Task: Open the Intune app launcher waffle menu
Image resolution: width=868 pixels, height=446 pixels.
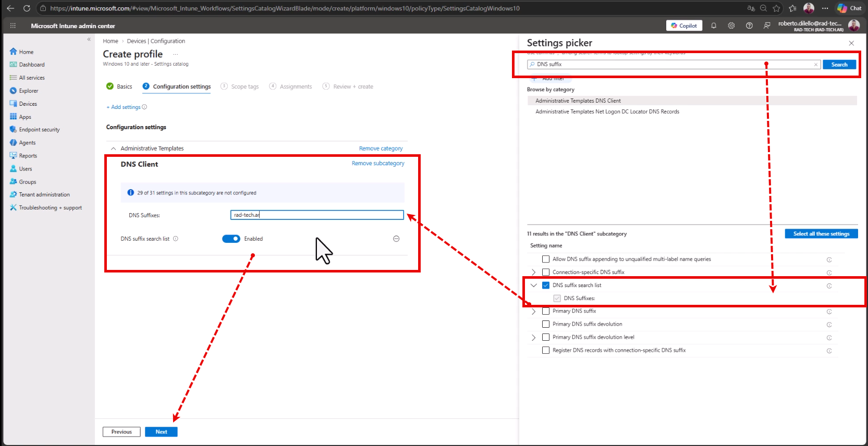Action: (13, 26)
